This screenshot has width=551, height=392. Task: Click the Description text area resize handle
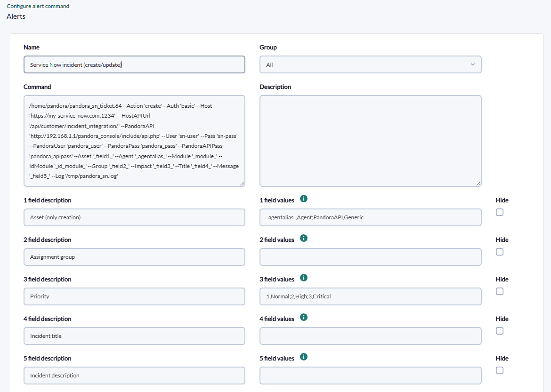pos(478,184)
